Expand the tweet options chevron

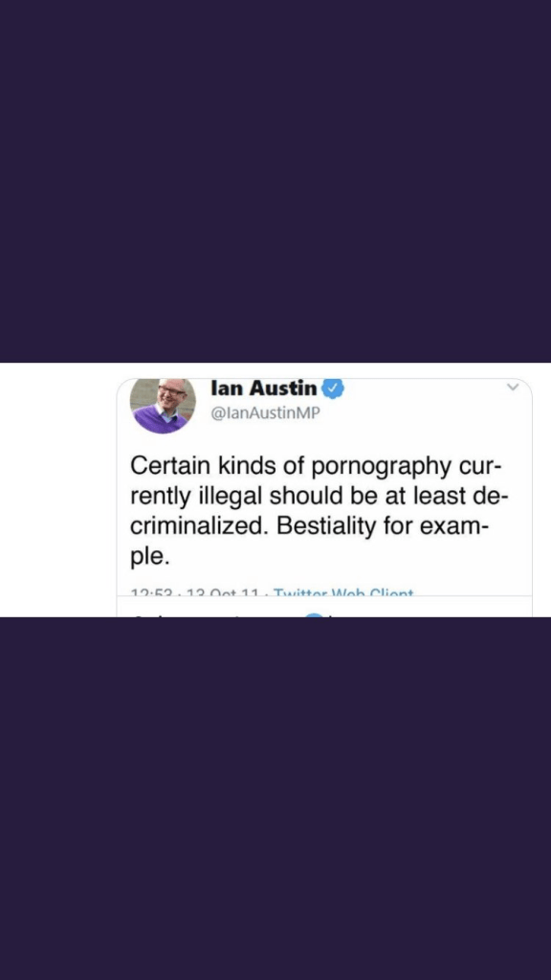(513, 388)
